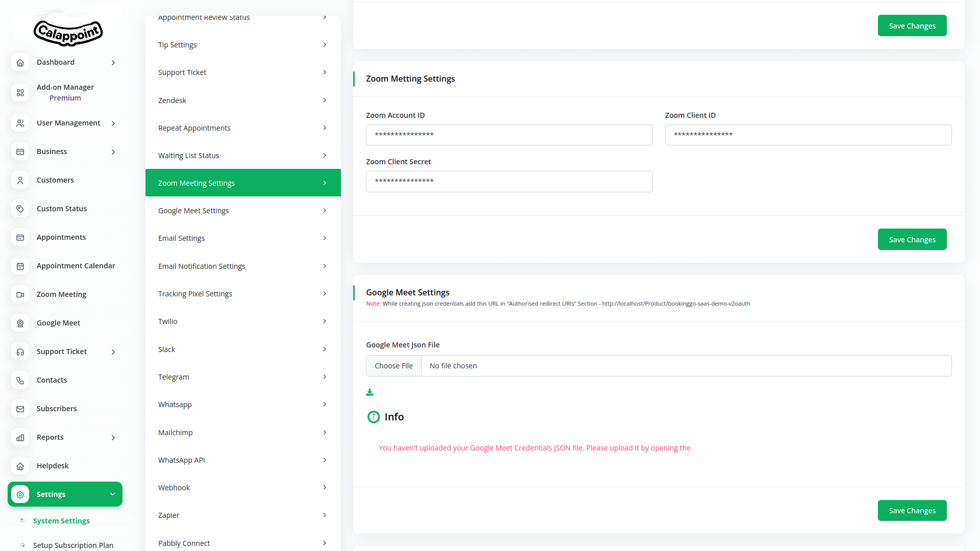980x551 pixels.
Task: Click the Contacts phone icon
Action: pos(20,381)
